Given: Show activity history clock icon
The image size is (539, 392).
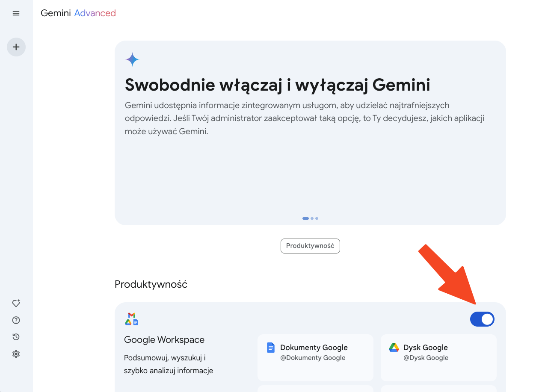Looking at the screenshot, I should point(16,337).
